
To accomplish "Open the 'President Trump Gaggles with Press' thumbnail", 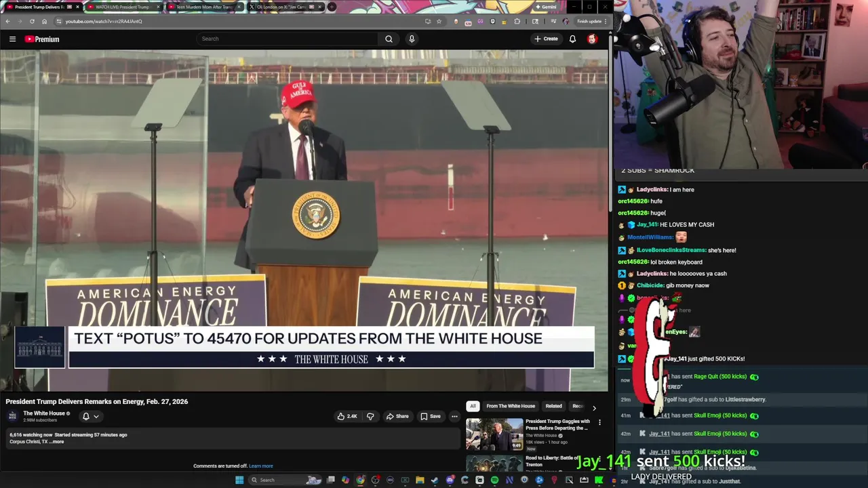I will tap(494, 434).
